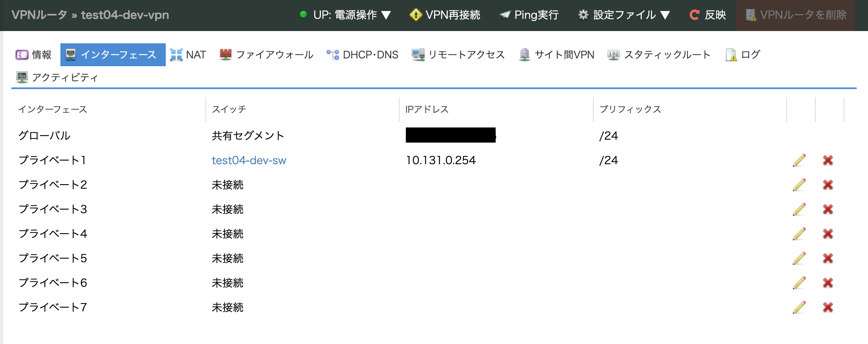The height and width of the screenshot is (344, 868).
Task: Click the gear icon next to 設定ファイル
Action: point(583,15)
